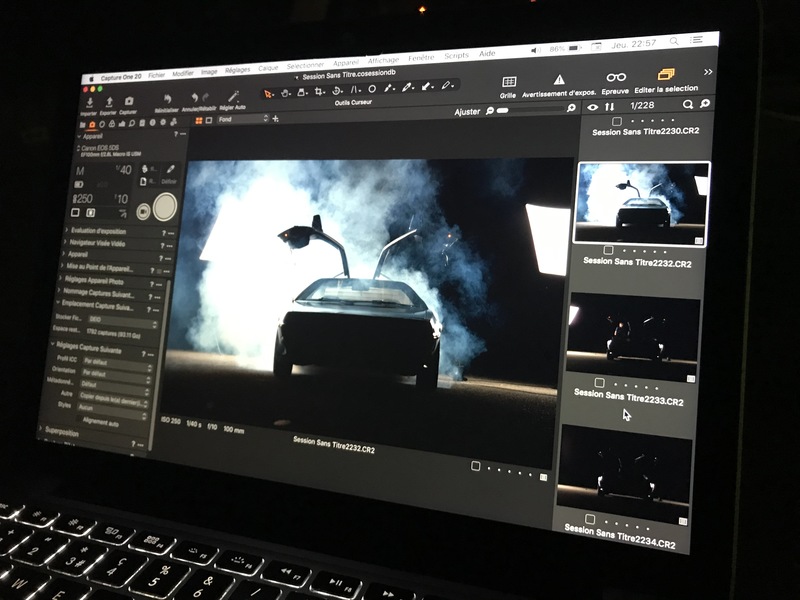The width and height of the screenshot is (800, 600).
Task: Collapse Emplacement Capture Suivante panel
Action: tap(57, 303)
